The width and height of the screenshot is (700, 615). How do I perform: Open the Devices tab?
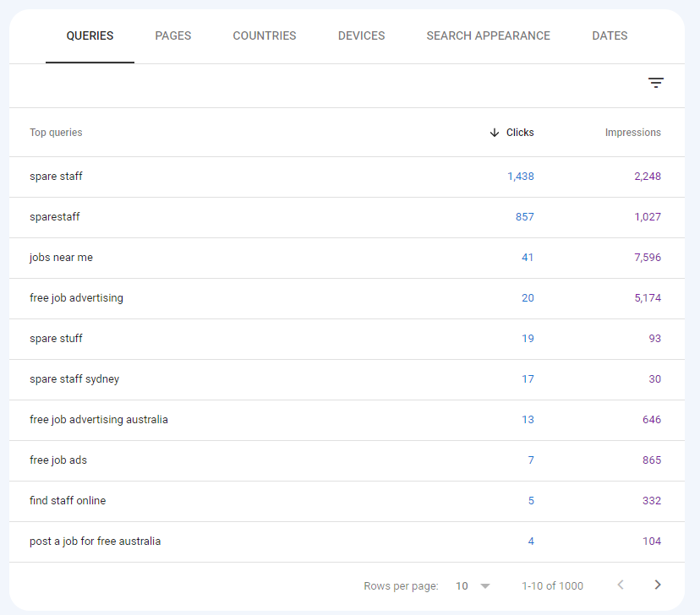coord(361,35)
